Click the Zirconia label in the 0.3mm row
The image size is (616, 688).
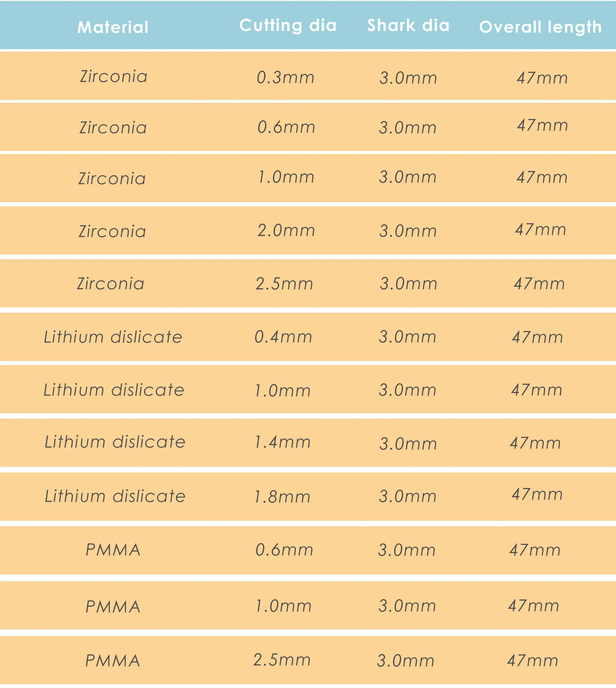pyautogui.click(x=114, y=77)
